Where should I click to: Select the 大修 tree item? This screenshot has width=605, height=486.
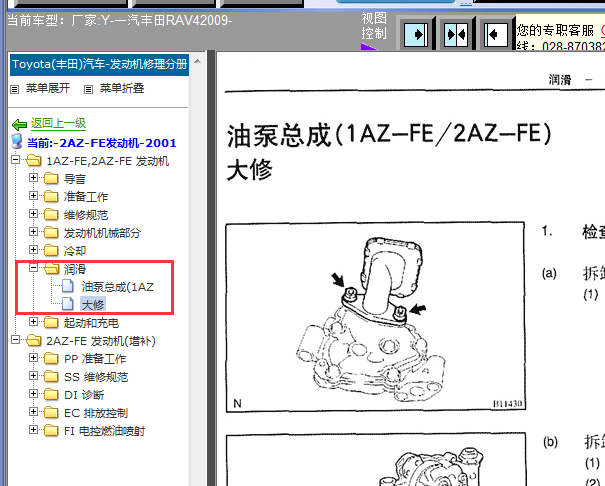coord(93,305)
